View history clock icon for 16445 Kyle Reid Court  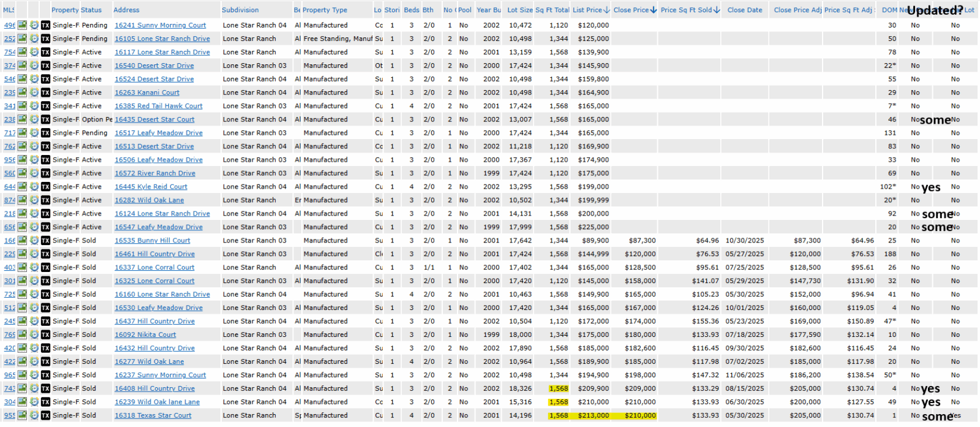tap(34, 187)
